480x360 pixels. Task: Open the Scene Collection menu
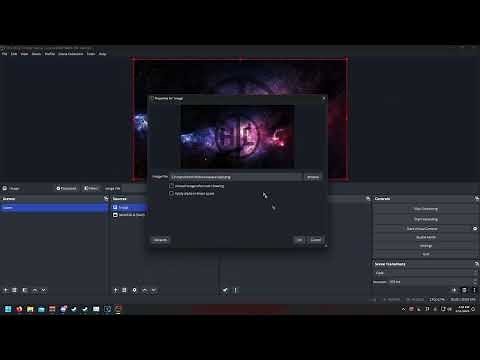point(71,54)
